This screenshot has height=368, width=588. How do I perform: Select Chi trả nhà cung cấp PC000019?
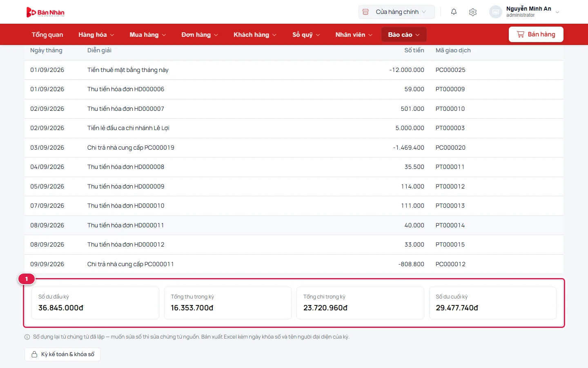pos(131,148)
